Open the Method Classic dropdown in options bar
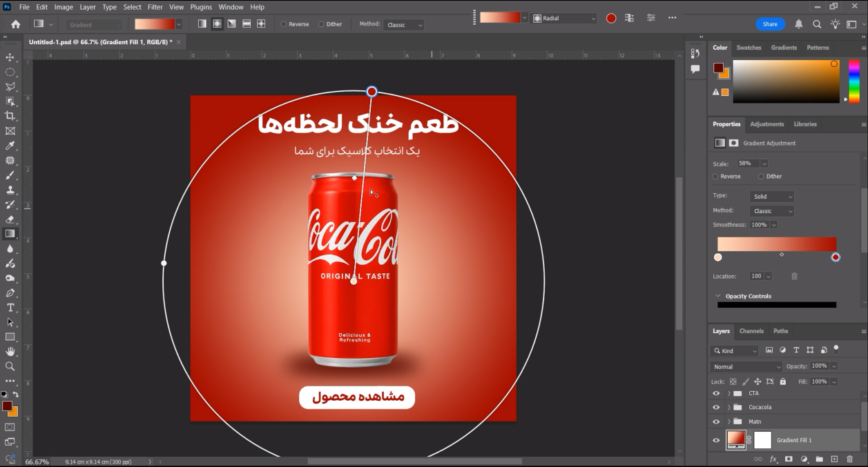868x467 pixels. [403, 25]
